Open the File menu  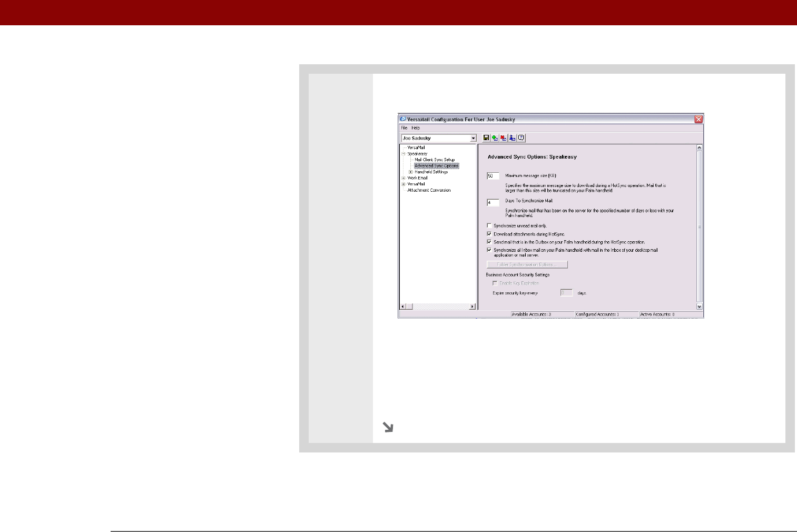point(404,128)
